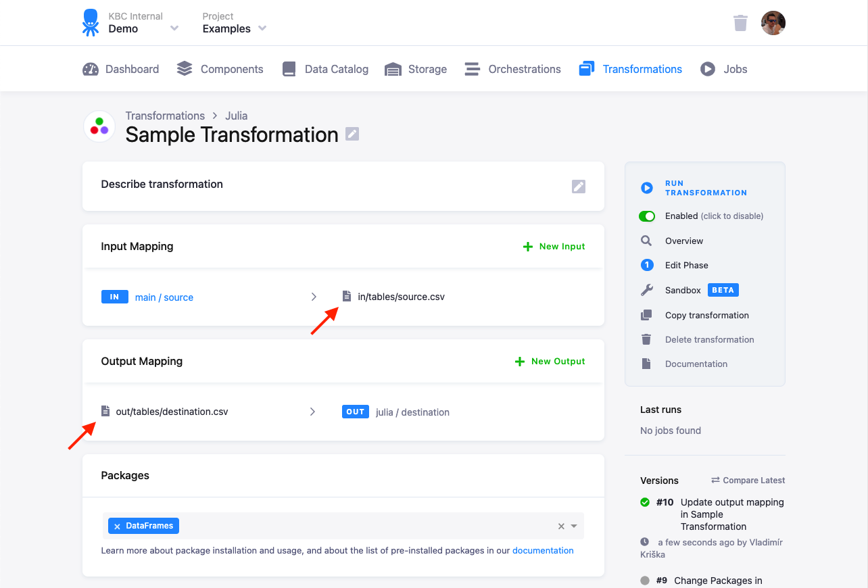The image size is (868, 588).
Task: Click the Run Transformation play icon
Action: tap(647, 188)
